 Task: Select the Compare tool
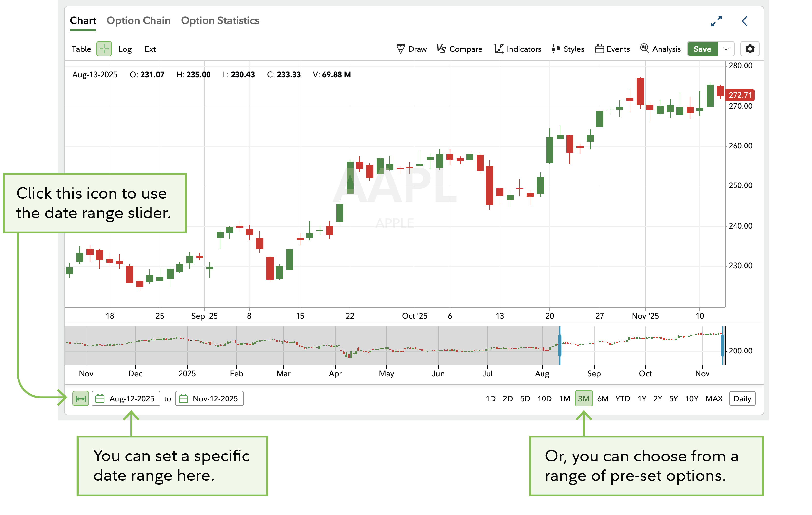point(459,49)
